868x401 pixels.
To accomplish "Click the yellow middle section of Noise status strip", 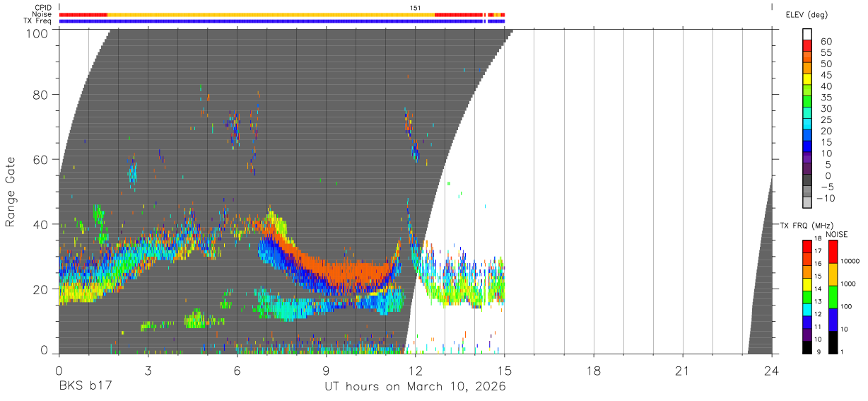I will click(x=271, y=14).
